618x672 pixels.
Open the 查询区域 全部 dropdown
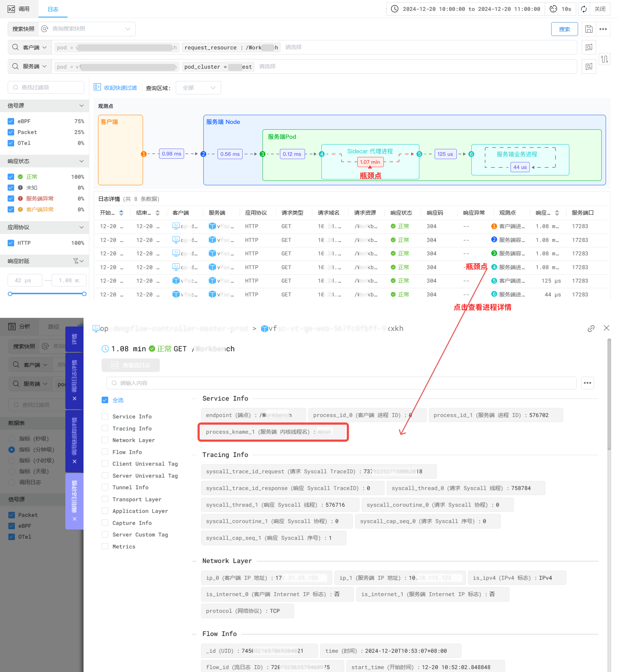pos(198,88)
